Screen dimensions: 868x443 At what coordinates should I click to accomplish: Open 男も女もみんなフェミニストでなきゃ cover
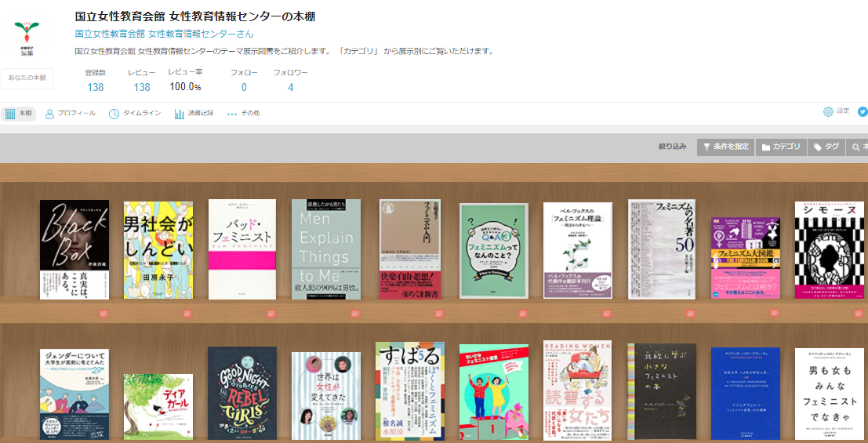click(830, 394)
